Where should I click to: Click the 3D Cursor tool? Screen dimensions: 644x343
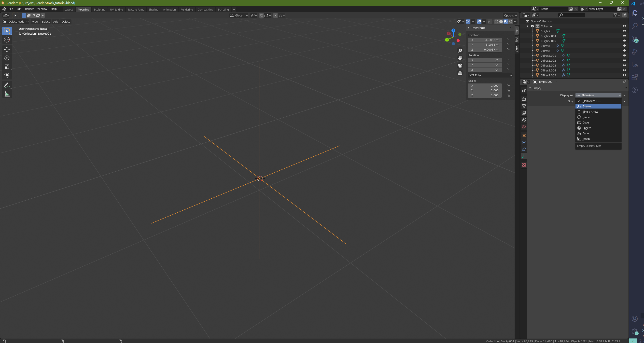pyautogui.click(x=7, y=40)
